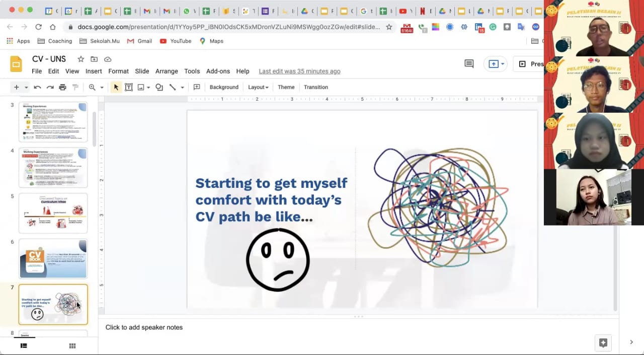The height and width of the screenshot is (355, 644).
Task: Click the Add comment toolbar icon
Action: (197, 87)
